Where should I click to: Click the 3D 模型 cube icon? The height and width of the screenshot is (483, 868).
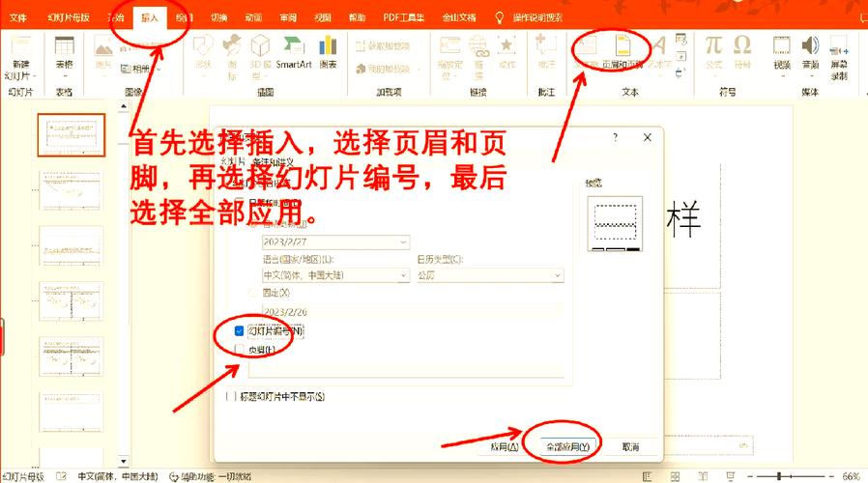click(x=260, y=45)
